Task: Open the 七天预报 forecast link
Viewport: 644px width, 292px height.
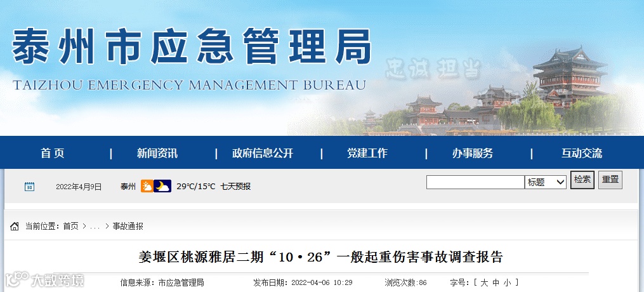Action: point(235,187)
